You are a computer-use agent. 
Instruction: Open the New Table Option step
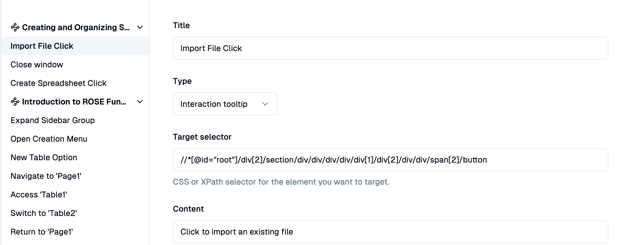coord(75,157)
